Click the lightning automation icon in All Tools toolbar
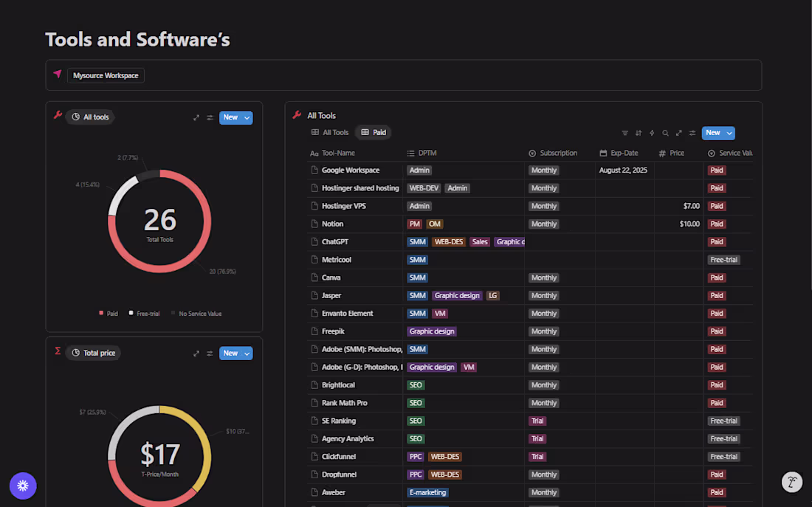 coord(652,133)
